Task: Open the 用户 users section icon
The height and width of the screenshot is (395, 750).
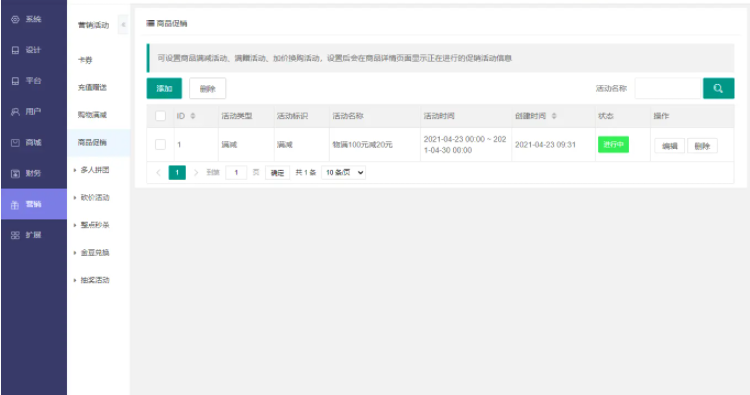Action: (x=15, y=112)
